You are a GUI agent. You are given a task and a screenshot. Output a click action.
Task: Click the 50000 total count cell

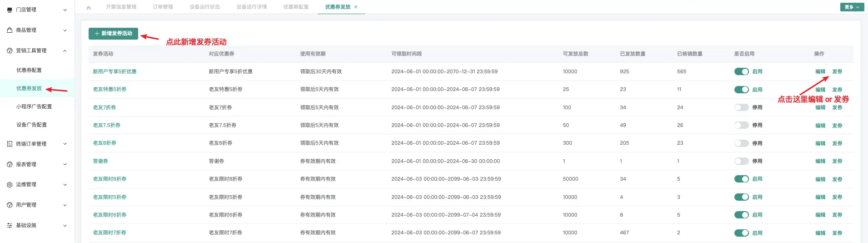pyautogui.click(x=570, y=179)
